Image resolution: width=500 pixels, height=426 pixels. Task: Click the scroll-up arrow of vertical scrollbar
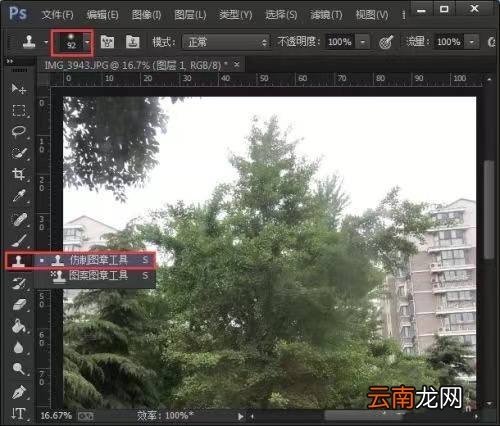coord(489,79)
